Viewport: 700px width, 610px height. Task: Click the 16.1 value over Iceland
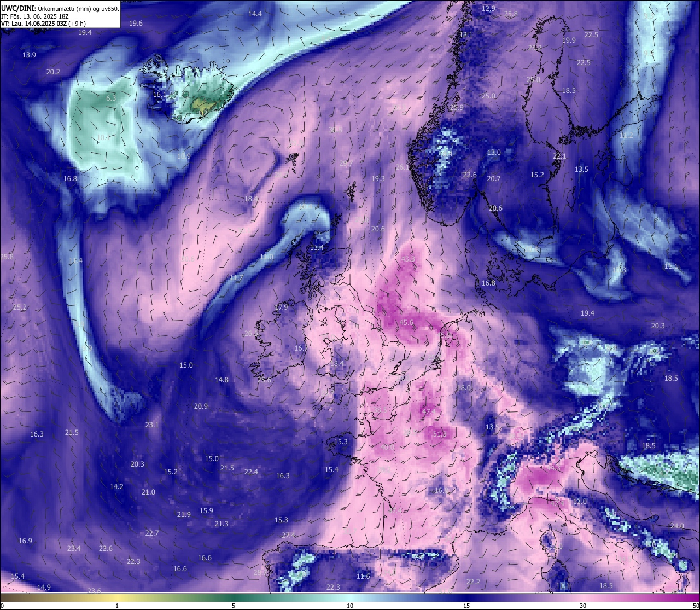pyautogui.click(x=160, y=94)
